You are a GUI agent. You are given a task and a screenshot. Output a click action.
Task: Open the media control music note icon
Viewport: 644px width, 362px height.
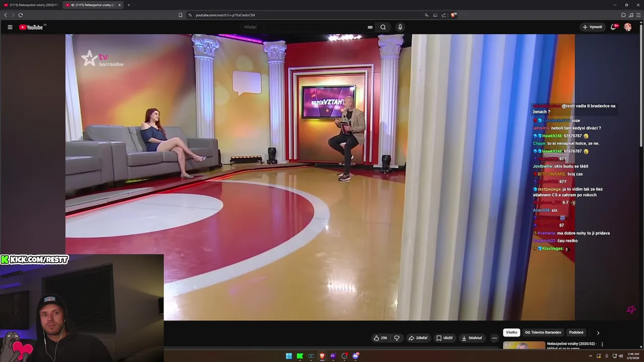pyautogui.click(x=631, y=15)
